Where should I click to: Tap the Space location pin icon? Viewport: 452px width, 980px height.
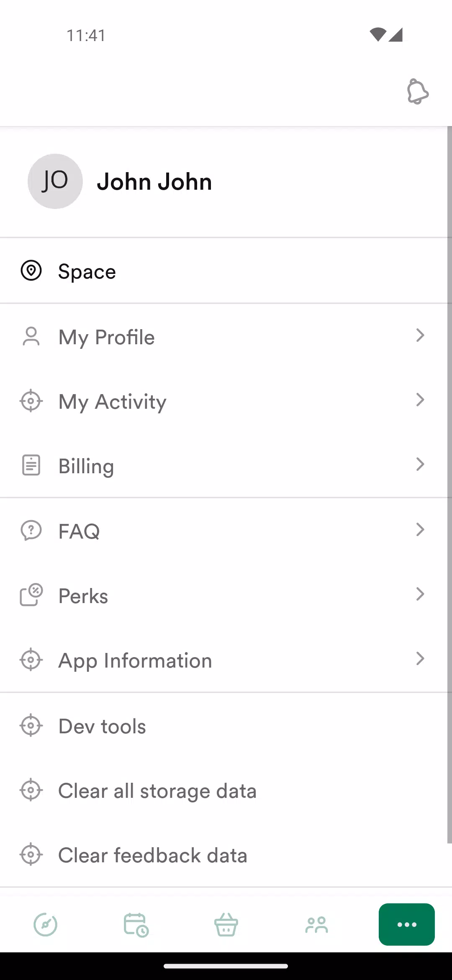tap(31, 271)
